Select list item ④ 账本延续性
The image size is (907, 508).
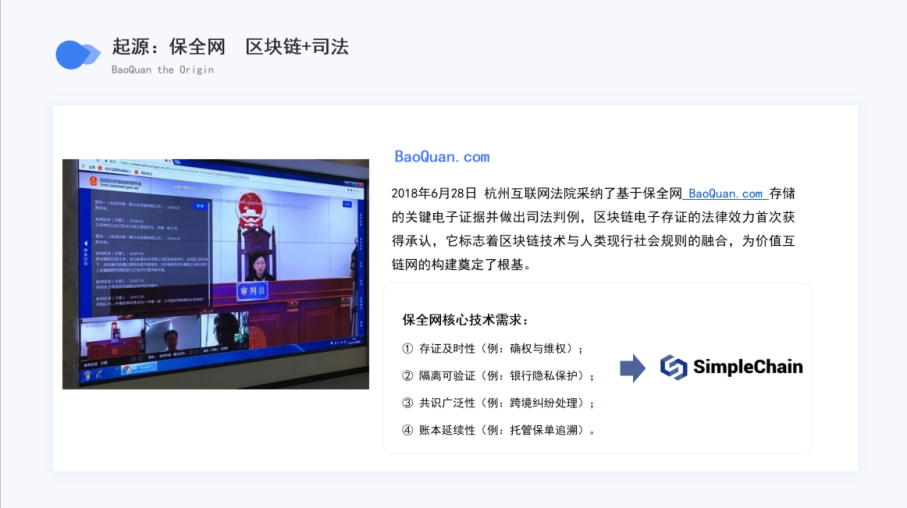[498, 430]
